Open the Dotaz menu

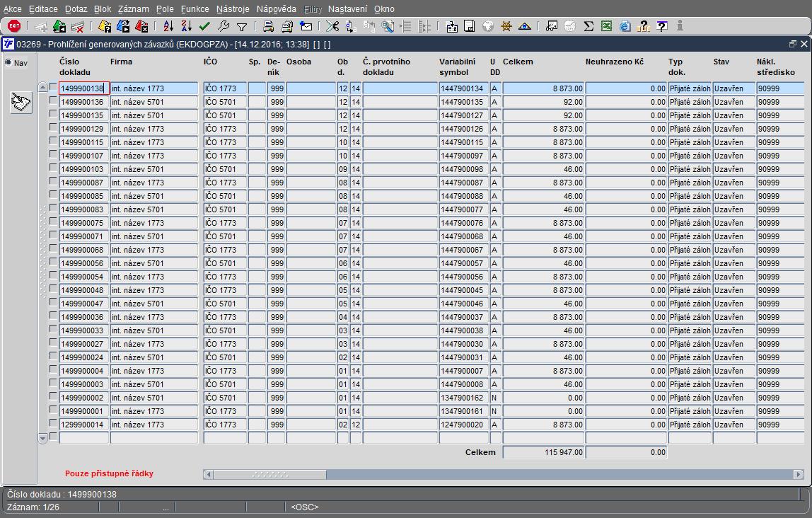point(76,8)
